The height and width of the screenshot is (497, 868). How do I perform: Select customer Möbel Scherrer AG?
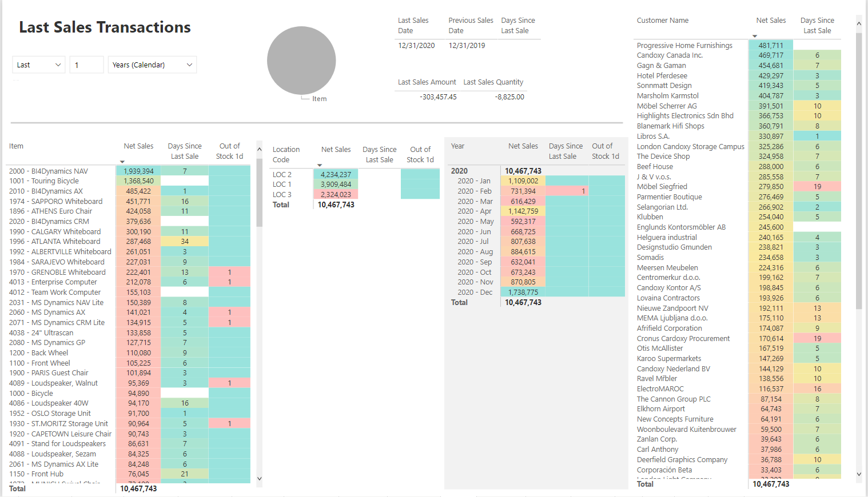tap(667, 106)
